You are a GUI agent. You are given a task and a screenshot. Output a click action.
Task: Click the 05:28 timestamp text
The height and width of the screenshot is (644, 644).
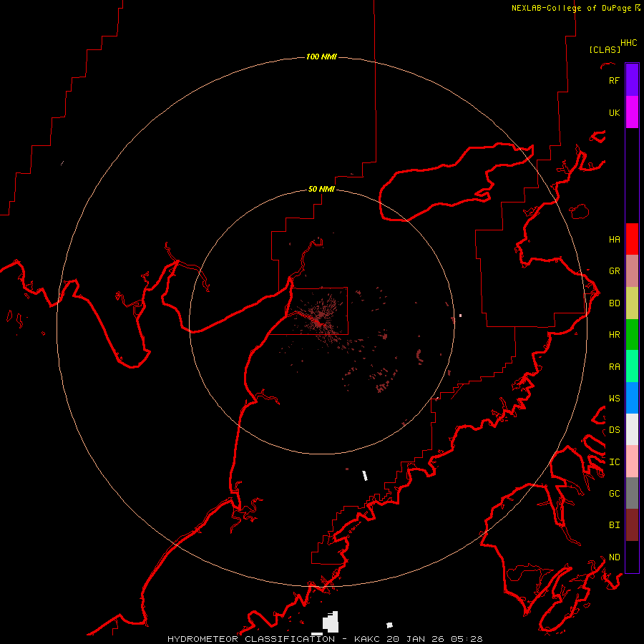[467, 639]
